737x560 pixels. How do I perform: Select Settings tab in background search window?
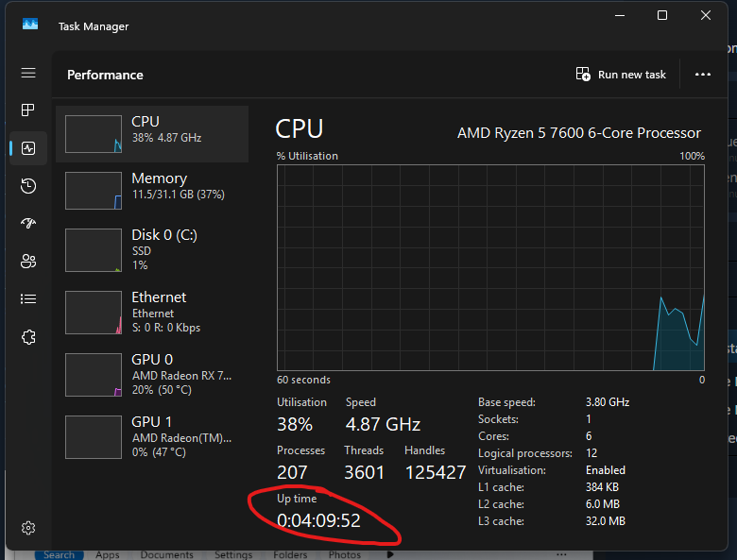coord(233,555)
